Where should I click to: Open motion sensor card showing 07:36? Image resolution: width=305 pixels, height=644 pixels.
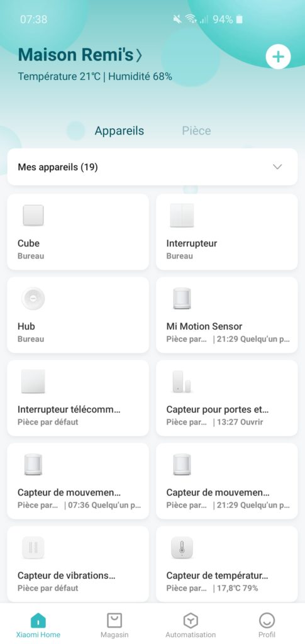point(78,481)
